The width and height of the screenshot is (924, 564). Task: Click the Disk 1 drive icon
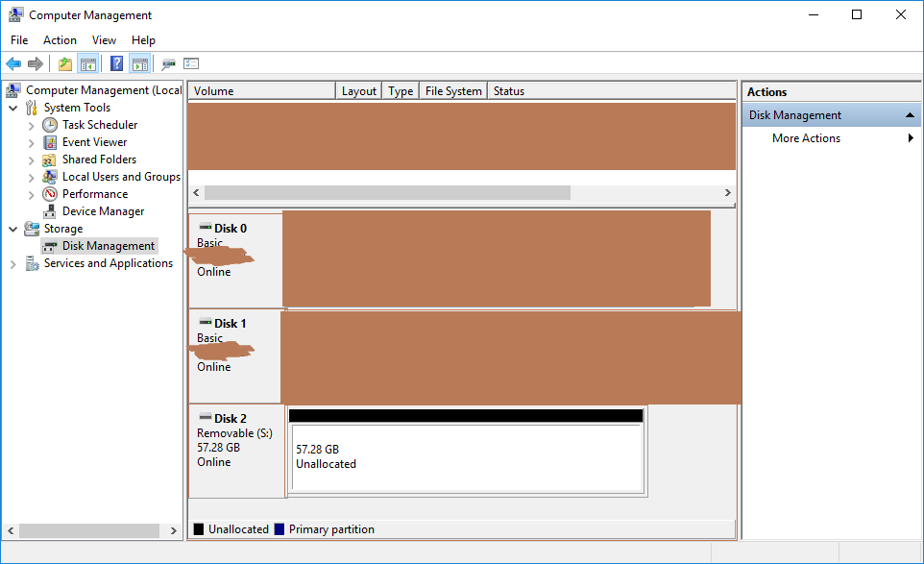click(206, 322)
